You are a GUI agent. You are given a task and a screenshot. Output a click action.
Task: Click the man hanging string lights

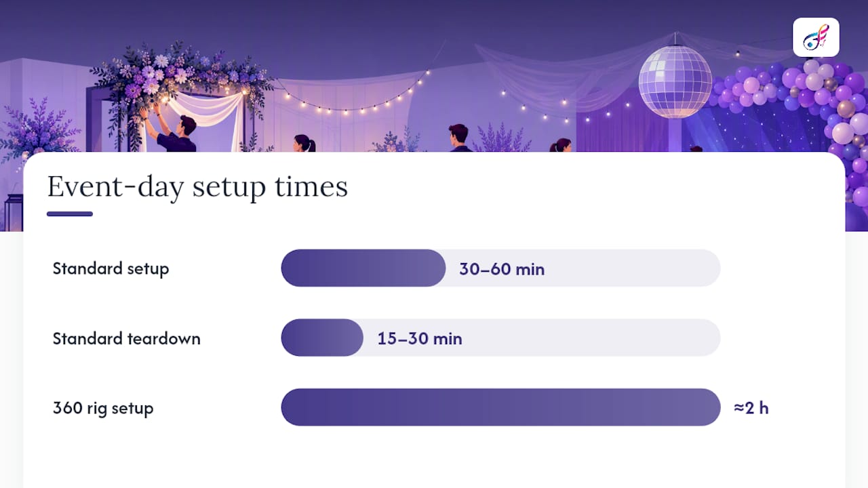coord(170,129)
